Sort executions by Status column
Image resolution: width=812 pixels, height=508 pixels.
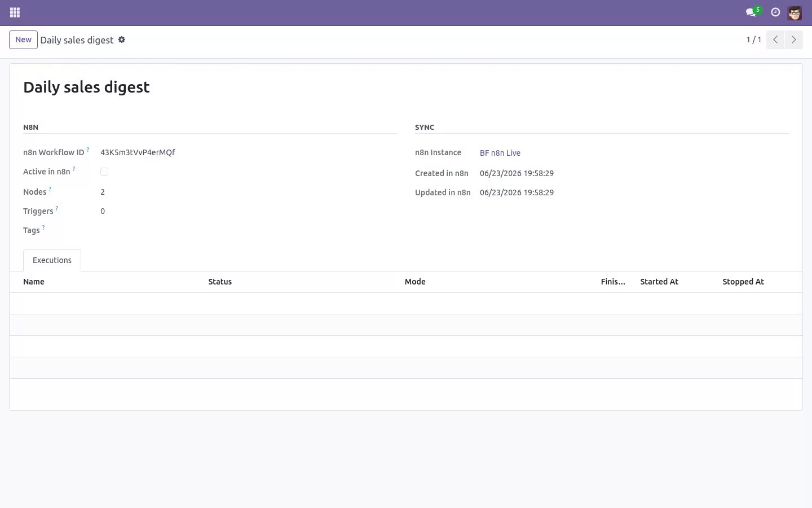coord(220,282)
